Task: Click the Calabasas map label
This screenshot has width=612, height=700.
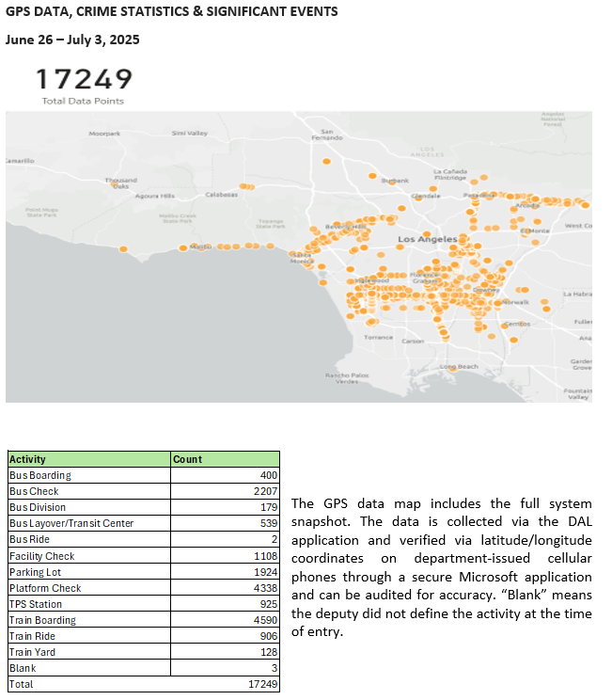Action: 220,195
